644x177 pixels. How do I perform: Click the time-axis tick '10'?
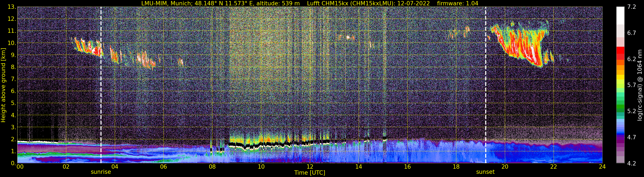261,167
